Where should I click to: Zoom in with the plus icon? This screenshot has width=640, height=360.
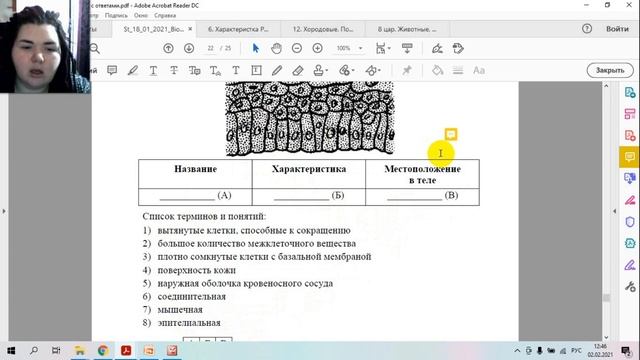pos(317,49)
